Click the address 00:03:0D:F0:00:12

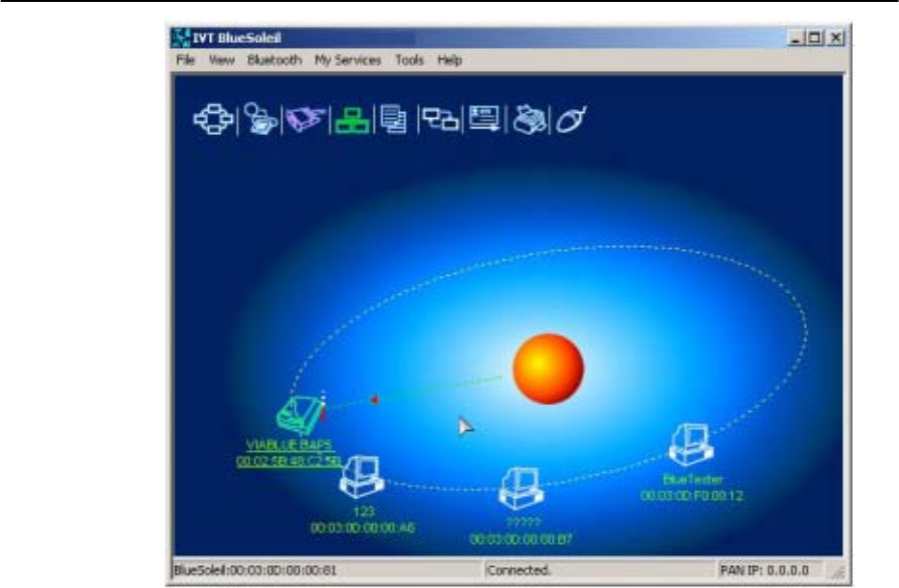[691, 495]
